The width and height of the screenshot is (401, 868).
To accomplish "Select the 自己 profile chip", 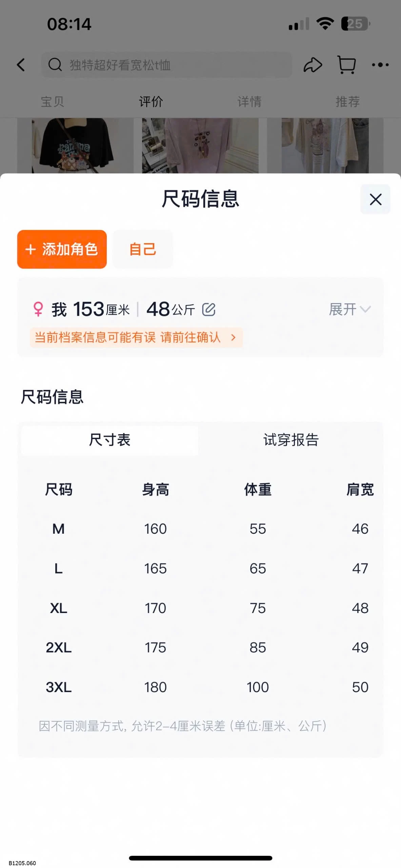I will pos(143,249).
